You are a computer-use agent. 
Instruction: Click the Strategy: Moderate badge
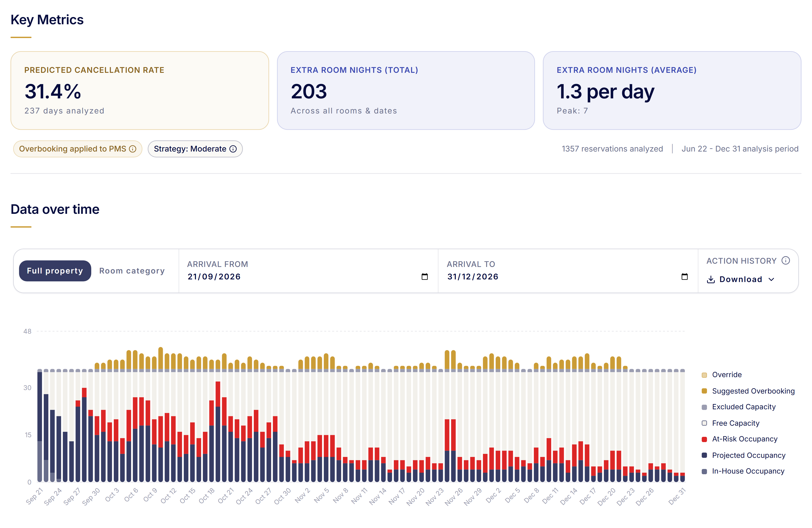pyautogui.click(x=195, y=149)
